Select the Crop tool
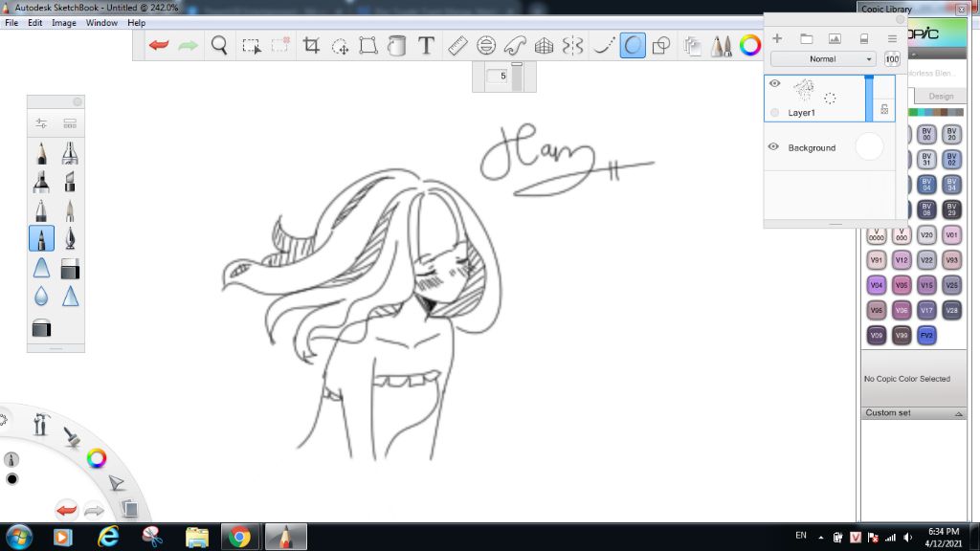Viewport: 980px width, 551px height. click(x=311, y=46)
